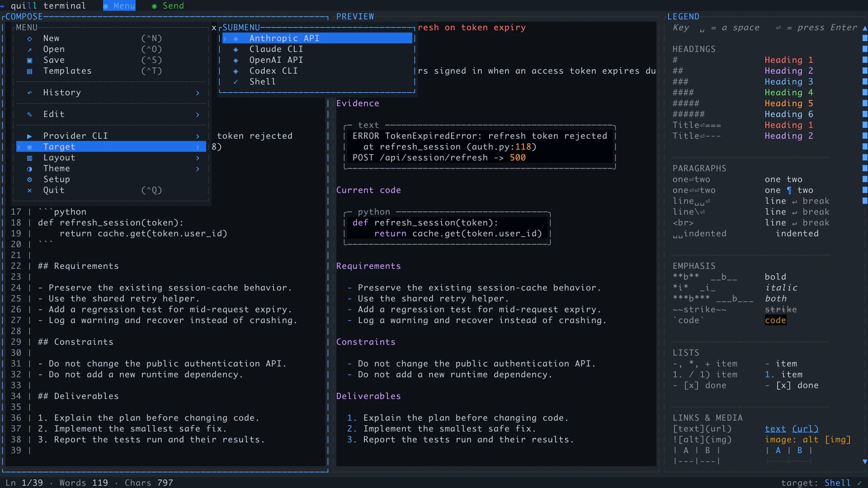
Task: Select Claude CLI as target
Action: tap(317, 49)
